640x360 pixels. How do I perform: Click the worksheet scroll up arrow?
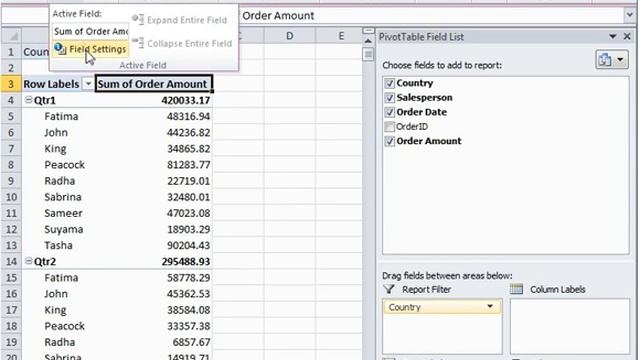pos(368,41)
